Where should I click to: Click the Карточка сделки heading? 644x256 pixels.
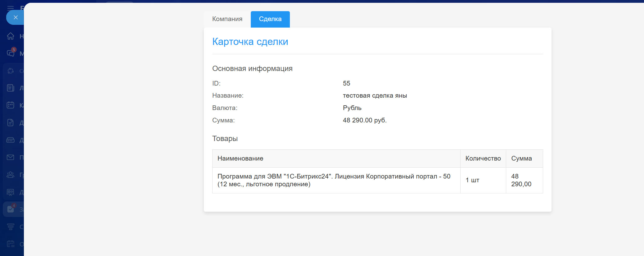click(x=250, y=42)
